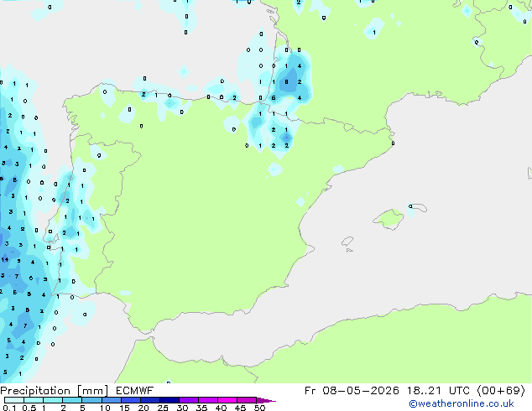Click the 0.1–0.5 mm palest legend swatch
Viewport: 532px width, 411px height.
(x=14, y=400)
